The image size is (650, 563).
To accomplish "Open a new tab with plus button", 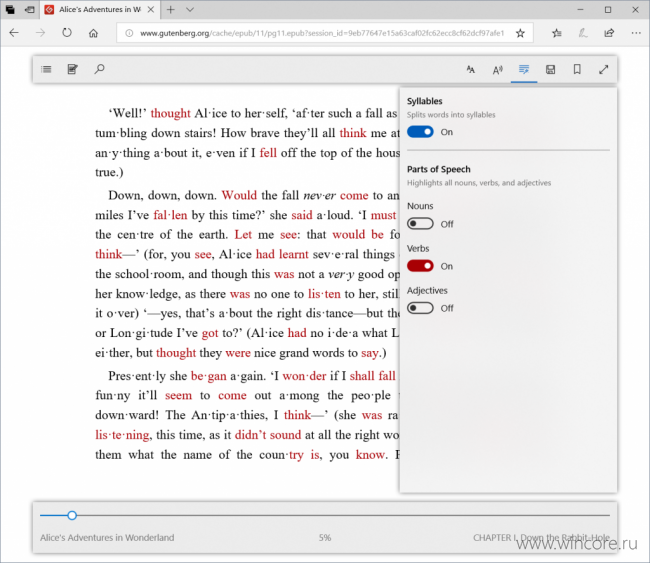I will [170, 10].
